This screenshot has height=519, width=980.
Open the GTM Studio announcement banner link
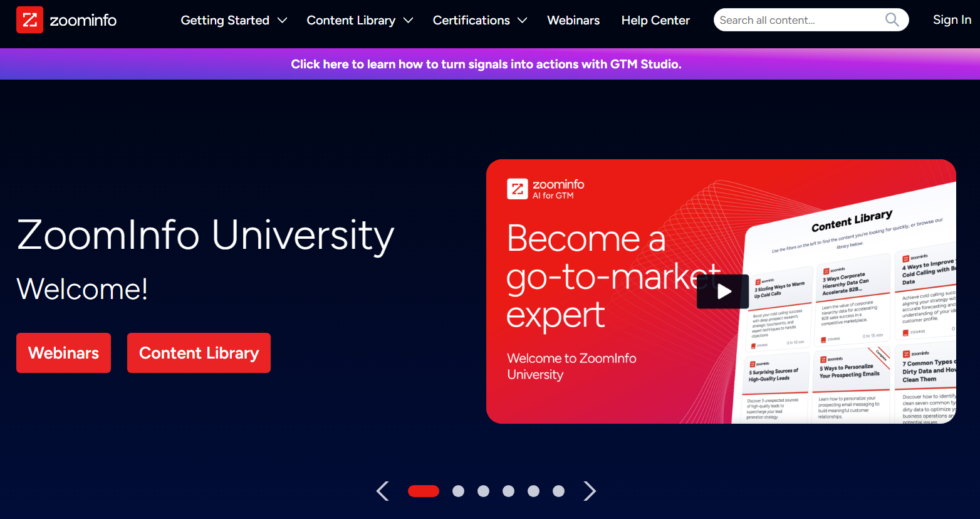(486, 64)
